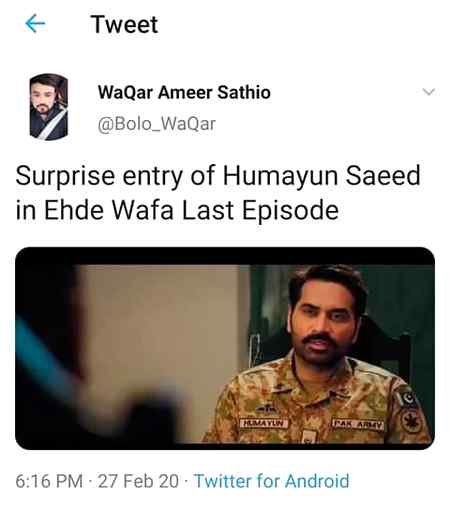Click the HUMAYUN name tag on uniform
The height and width of the screenshot is (508, 450).
[264, 423]
